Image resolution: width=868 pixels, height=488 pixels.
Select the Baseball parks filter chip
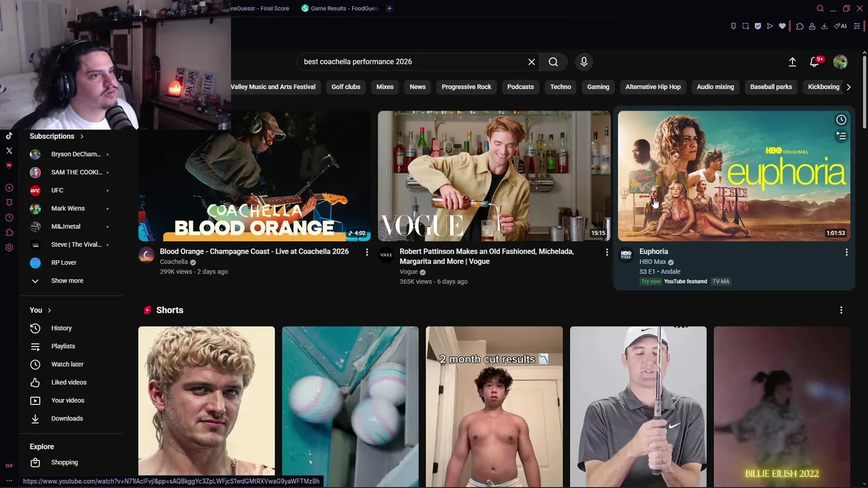771,87
